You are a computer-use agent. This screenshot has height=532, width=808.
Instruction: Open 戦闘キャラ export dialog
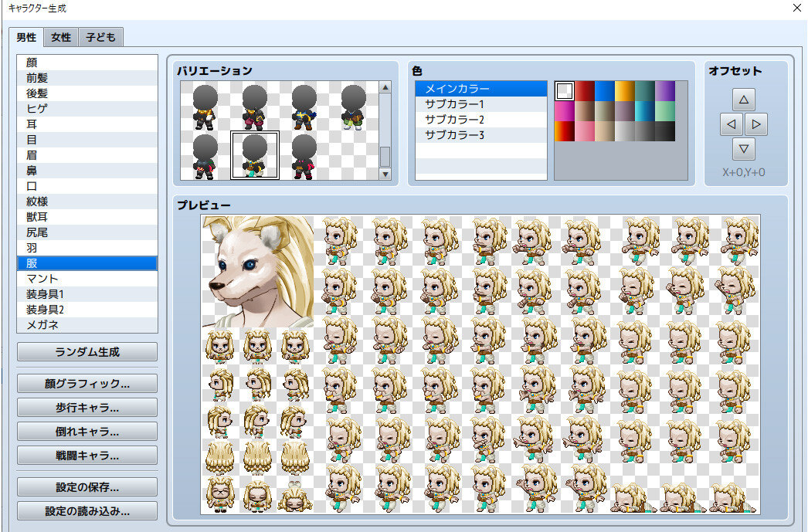pyautogui.click(x=87, y=455)
